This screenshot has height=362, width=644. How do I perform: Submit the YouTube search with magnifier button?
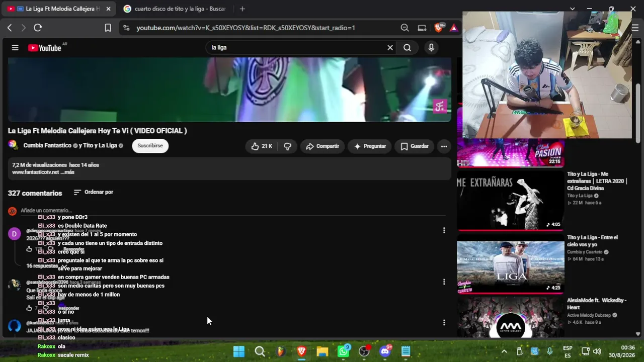point(407,48)
